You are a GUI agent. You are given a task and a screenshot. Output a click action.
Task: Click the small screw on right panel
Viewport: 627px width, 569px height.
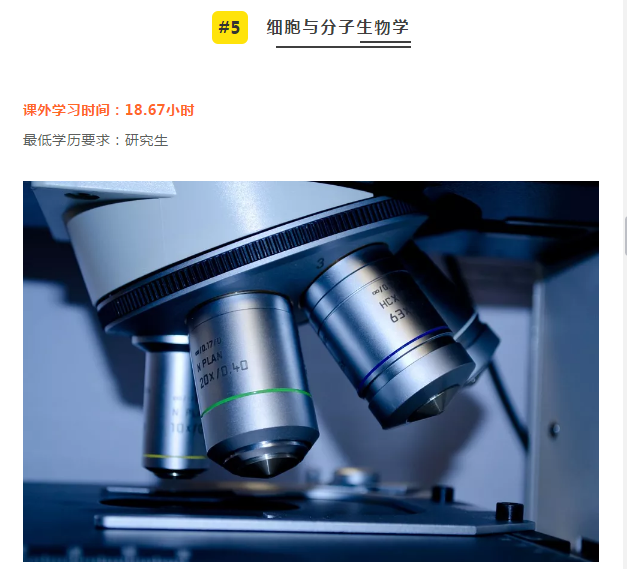point(555,430)
